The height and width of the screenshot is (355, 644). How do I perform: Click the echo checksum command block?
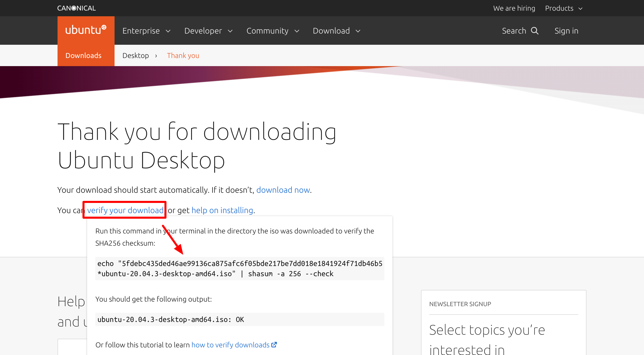coord(239,269)
